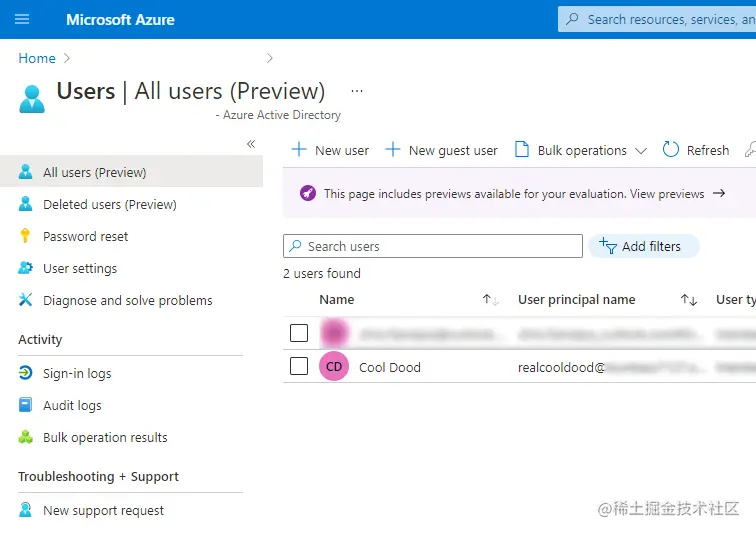Sort by Name column arrows
This screenshot has height=534, width=756.
coord(490,300)
